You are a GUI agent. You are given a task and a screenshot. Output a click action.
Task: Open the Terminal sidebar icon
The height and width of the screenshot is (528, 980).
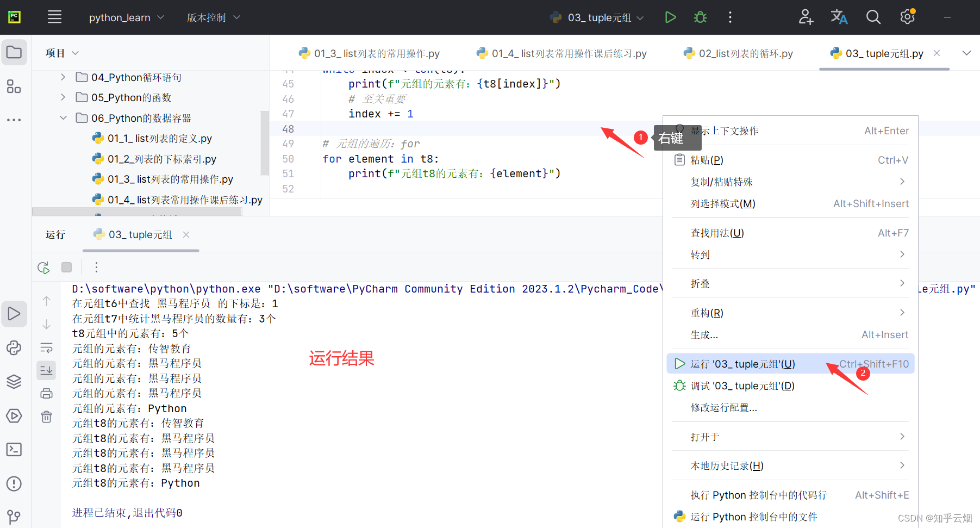pyautogui.click(x=14, y=450)
